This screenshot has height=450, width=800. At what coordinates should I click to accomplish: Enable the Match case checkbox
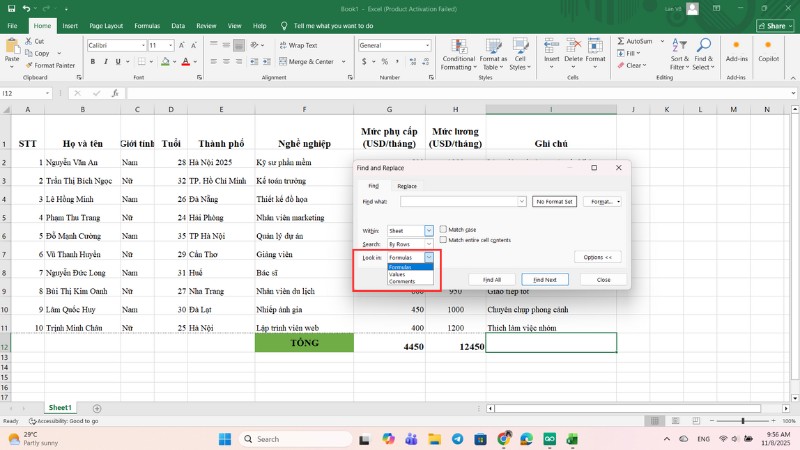point(444,229)
